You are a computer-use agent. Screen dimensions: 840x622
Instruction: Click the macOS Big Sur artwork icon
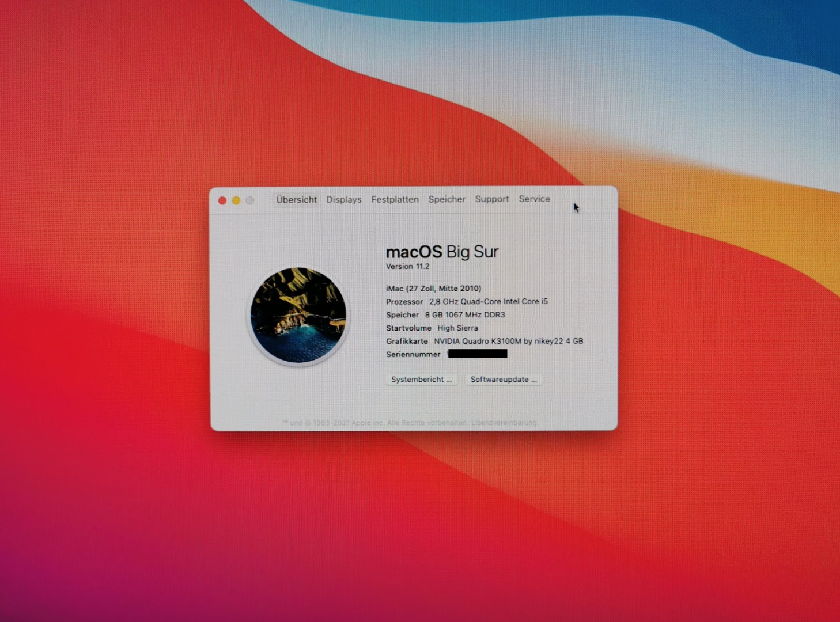tap(298, 315)
